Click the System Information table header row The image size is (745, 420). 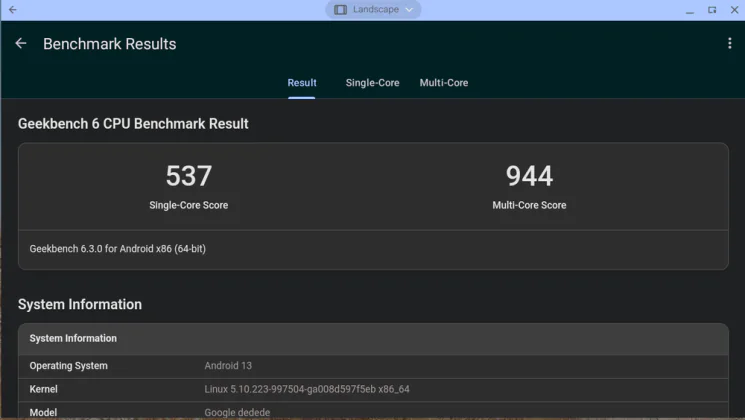(x=373, y=339)
